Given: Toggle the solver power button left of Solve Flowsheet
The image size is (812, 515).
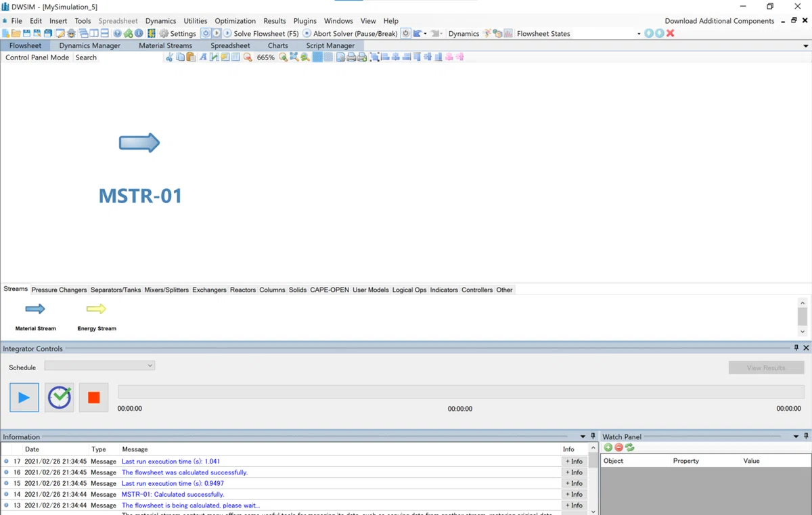Looking at the screenshot, I should [x=206, y=33].
